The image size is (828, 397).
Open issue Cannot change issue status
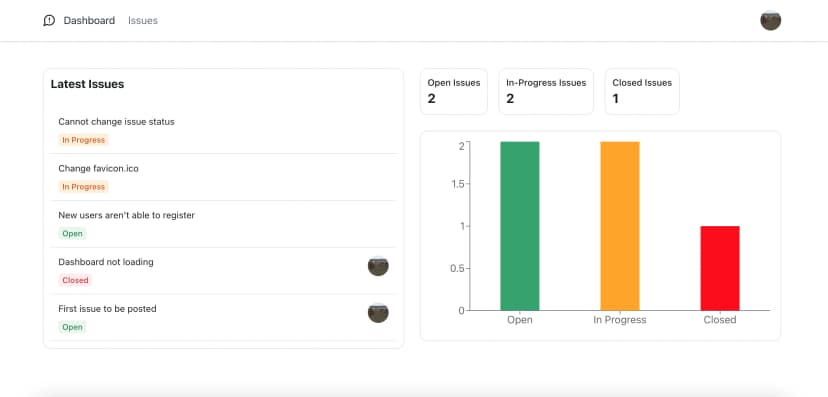click(116, 122)
